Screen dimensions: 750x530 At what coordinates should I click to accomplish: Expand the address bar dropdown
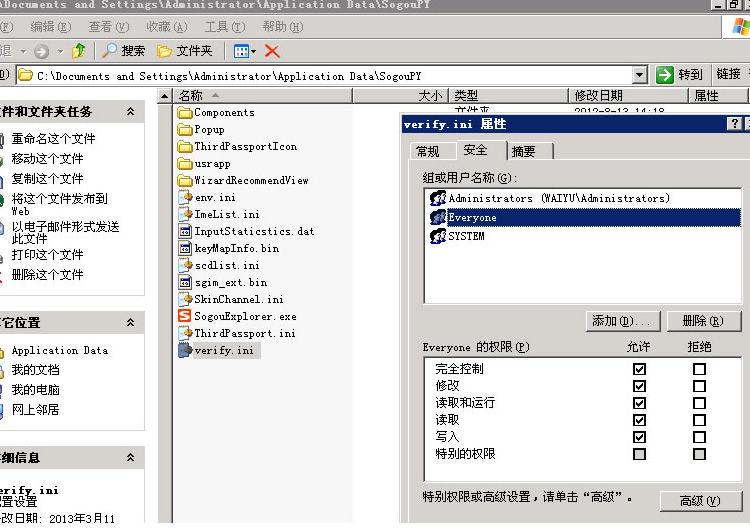click(640, 75)
